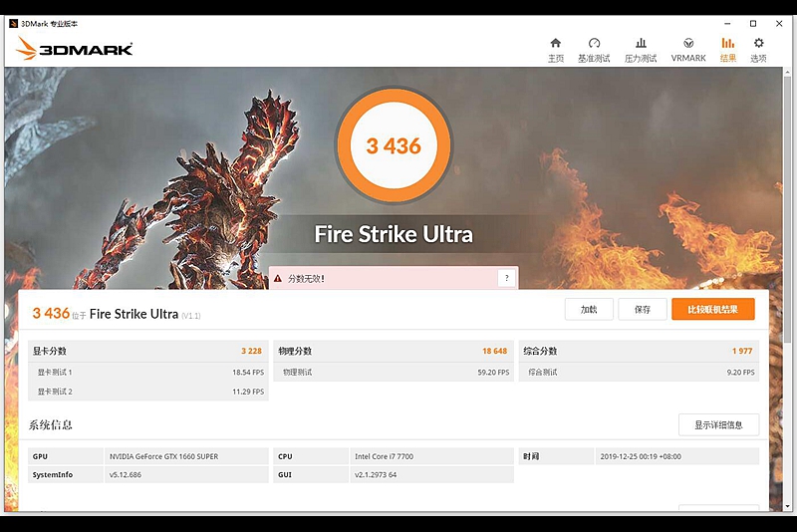Click the scrollbar down arrow

788,506
